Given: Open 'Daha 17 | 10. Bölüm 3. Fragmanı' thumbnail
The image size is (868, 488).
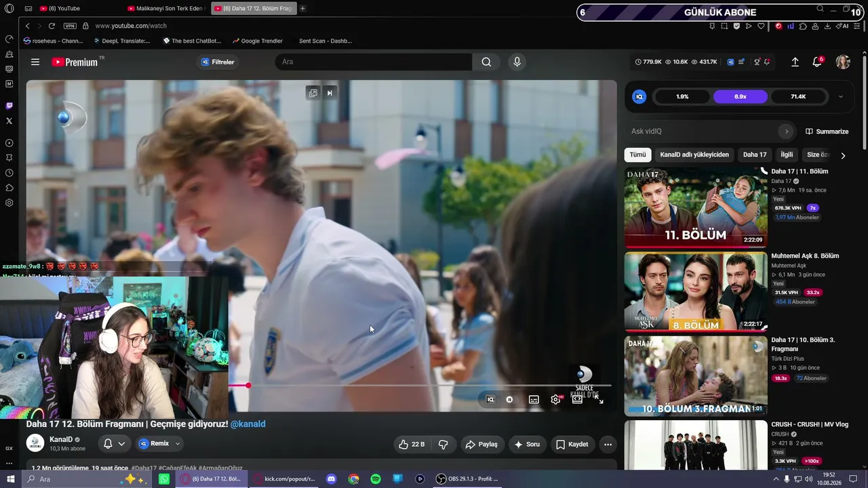Looking at the screenshot, I should (x=696, y=376).
